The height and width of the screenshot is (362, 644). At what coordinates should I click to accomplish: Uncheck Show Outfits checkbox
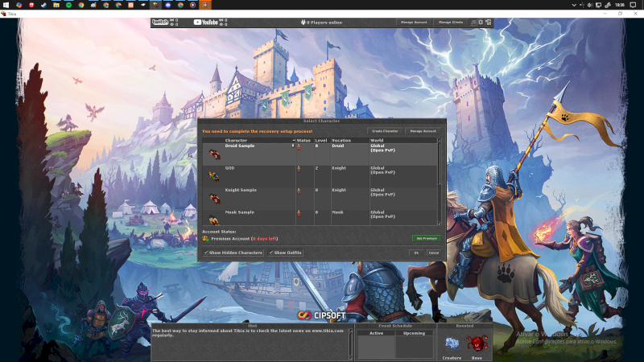[x=286, y=253]
